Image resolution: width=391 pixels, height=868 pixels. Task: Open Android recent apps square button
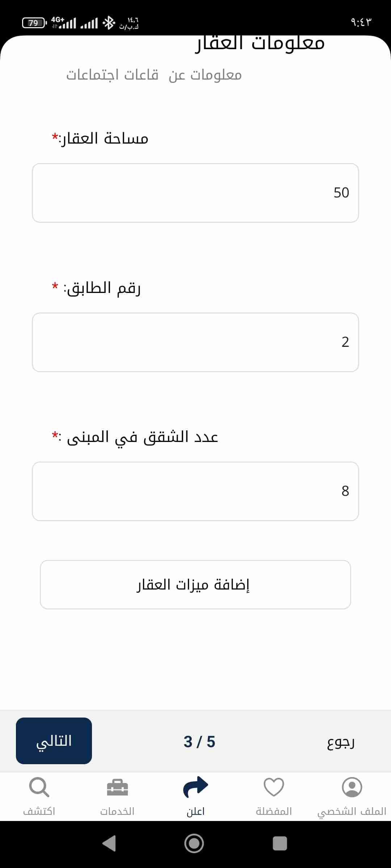[x=279, y=843]
